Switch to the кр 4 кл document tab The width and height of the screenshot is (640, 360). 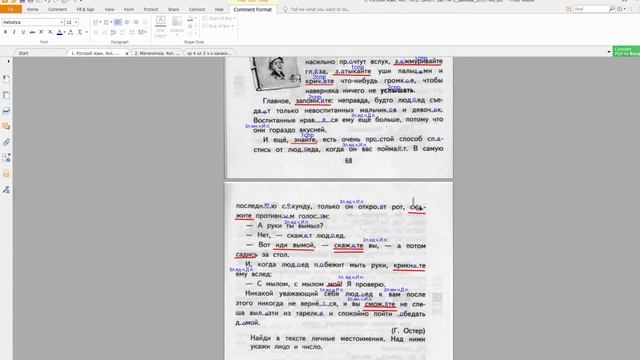click(209, 53)
